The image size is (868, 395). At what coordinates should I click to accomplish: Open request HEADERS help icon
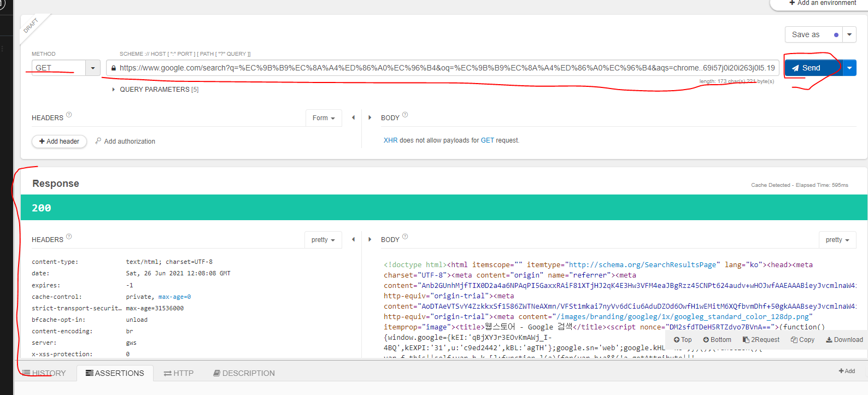(x=69, y=115)
